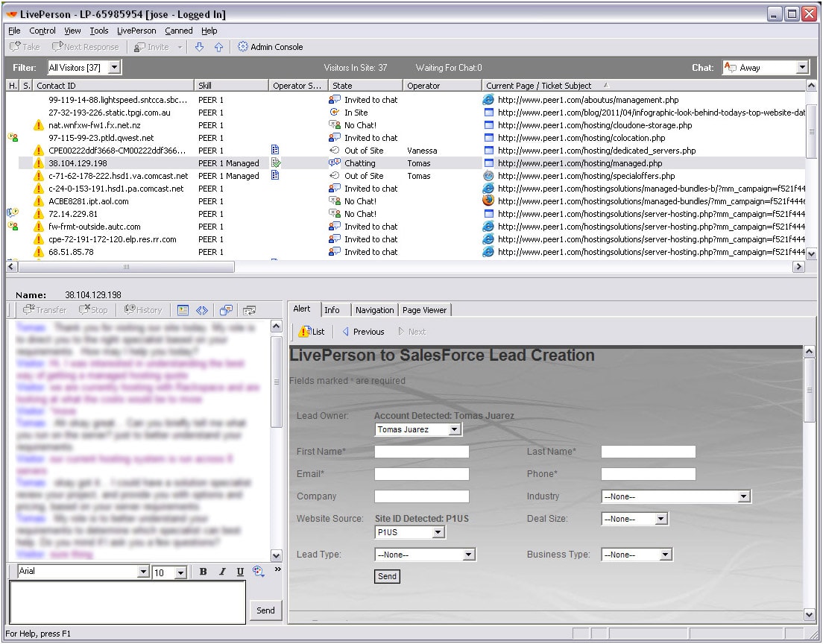Viewport: 823px width, 644px height.
Task: Open the Admin Console
Action: [x=271, y=47]
